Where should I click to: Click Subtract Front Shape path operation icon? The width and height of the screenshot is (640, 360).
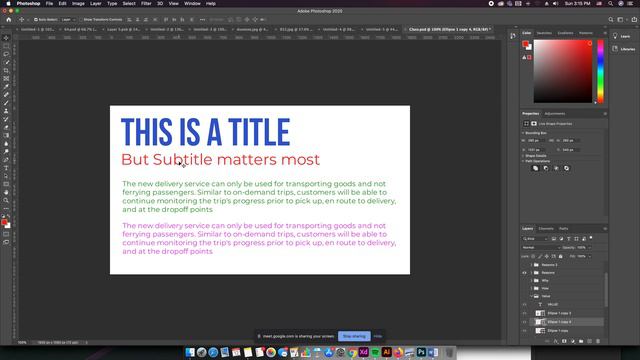point(546,168)
